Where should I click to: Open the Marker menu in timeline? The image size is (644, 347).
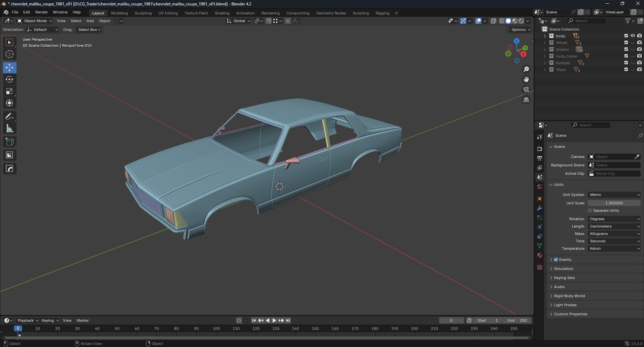[82, 320]
